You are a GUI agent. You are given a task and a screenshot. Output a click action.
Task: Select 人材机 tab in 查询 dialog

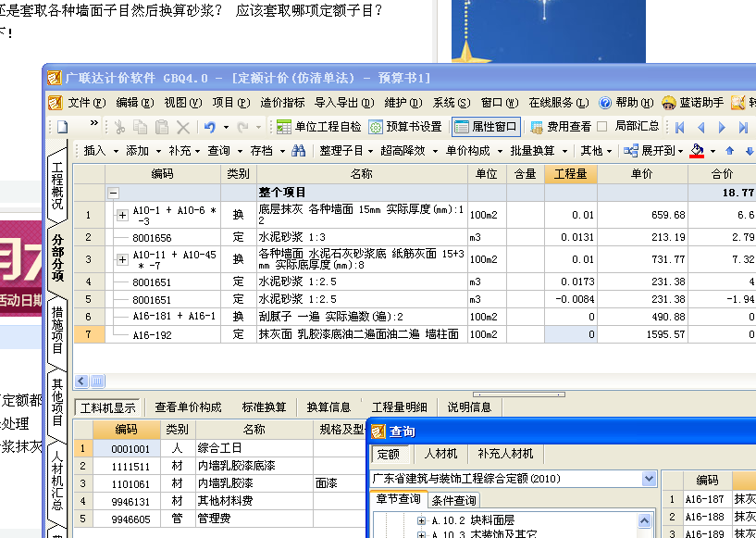tap(440, 454)
